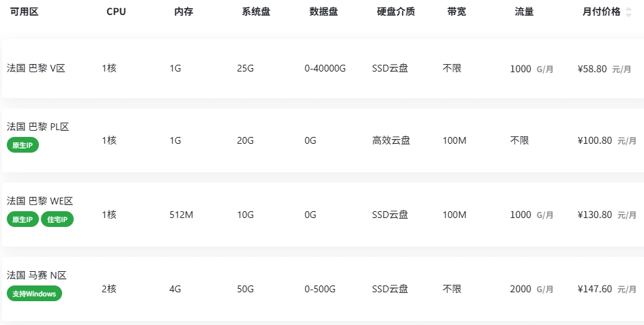
Task: Select the 法国 马赛 N区 plan name
Action: click(36, 275)
